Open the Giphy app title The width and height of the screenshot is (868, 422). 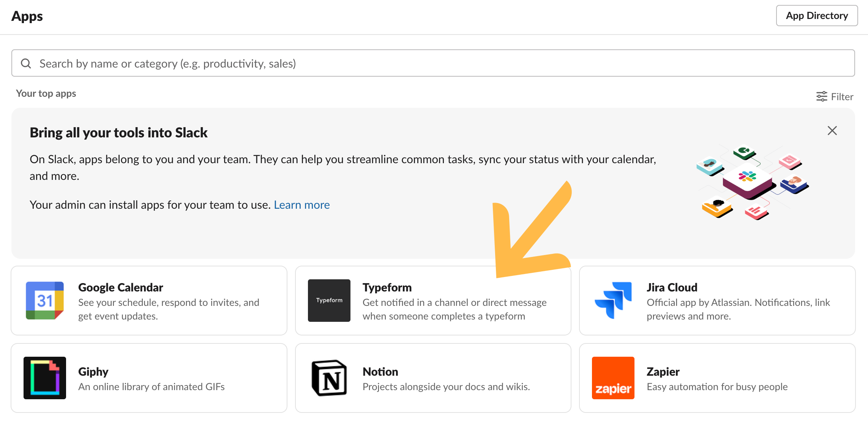pyautogui.click(x=93, y=372)
